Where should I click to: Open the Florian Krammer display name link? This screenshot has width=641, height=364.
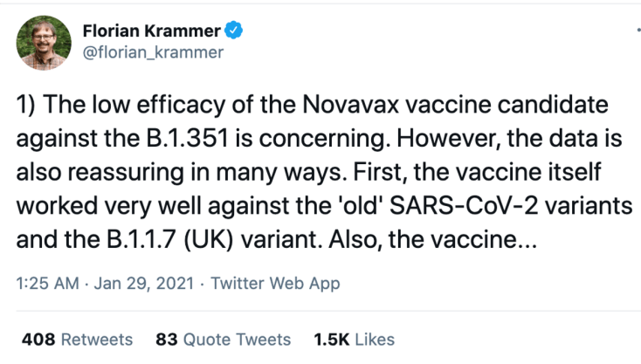pos(152,31)
